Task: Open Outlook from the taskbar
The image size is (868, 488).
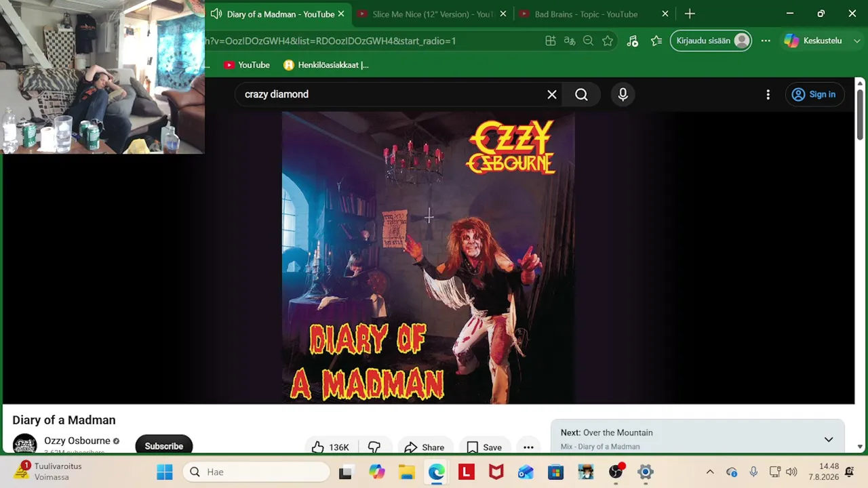Action: pos(526,472)
